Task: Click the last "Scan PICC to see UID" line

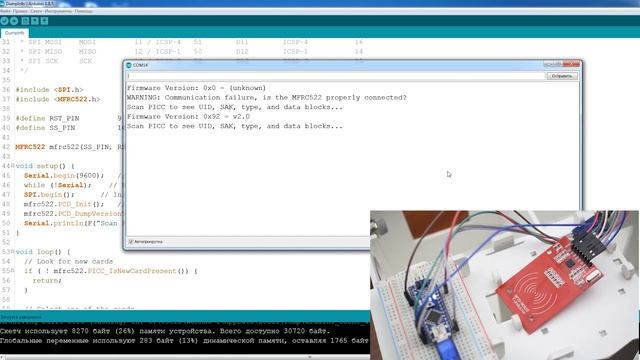Action: pyautogui.click(x=235, y=126)
